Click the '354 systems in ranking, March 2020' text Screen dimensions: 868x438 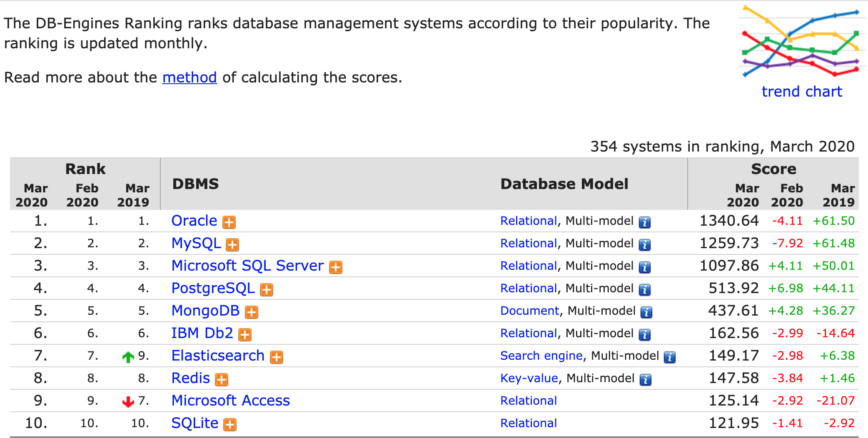[722, 147]
